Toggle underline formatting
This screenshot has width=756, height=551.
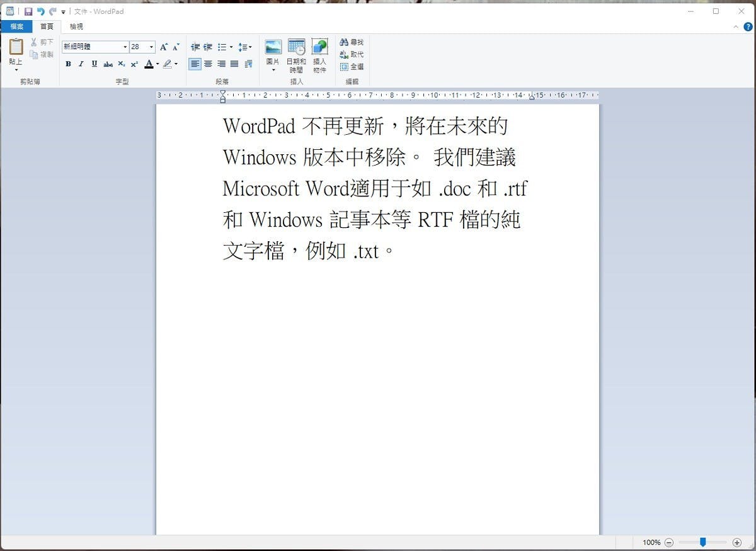[x=94, y=64]
